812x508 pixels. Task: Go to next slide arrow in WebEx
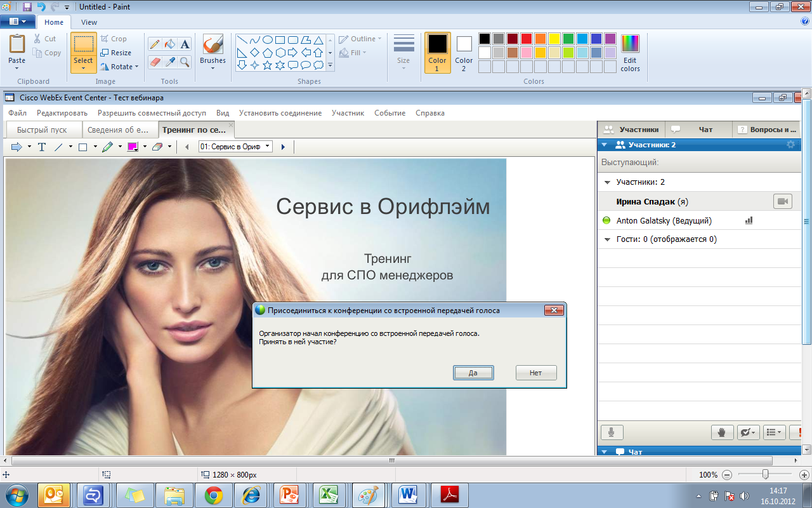click(283, 147)
